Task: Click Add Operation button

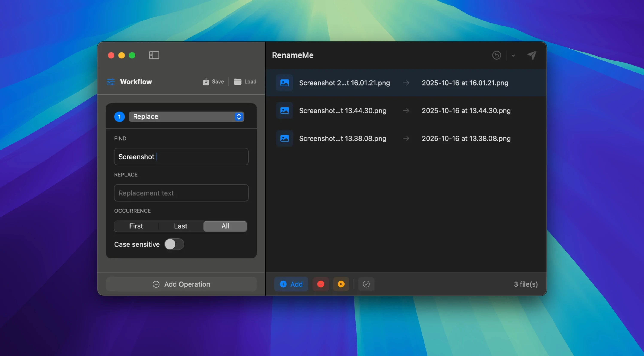Action: click(181, 284)
